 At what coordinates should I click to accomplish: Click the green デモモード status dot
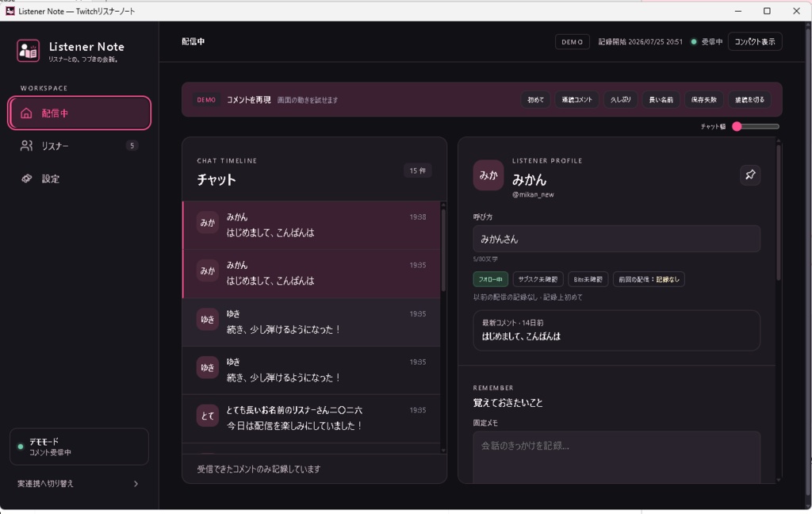[x=20, y=446]
